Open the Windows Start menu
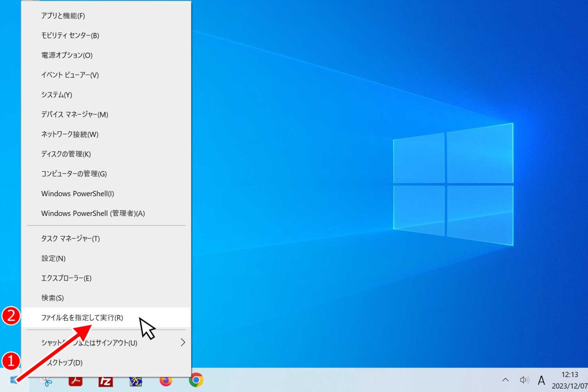Screen dimensions: 588x392 (x=14, y=380)
